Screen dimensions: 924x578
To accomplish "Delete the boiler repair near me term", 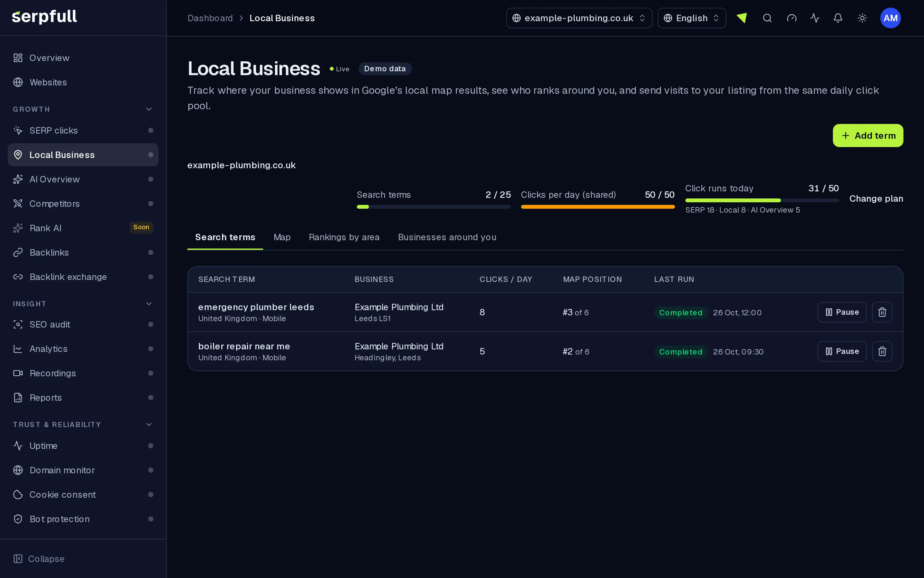I will pyautogui.click(x=882, y=351).
